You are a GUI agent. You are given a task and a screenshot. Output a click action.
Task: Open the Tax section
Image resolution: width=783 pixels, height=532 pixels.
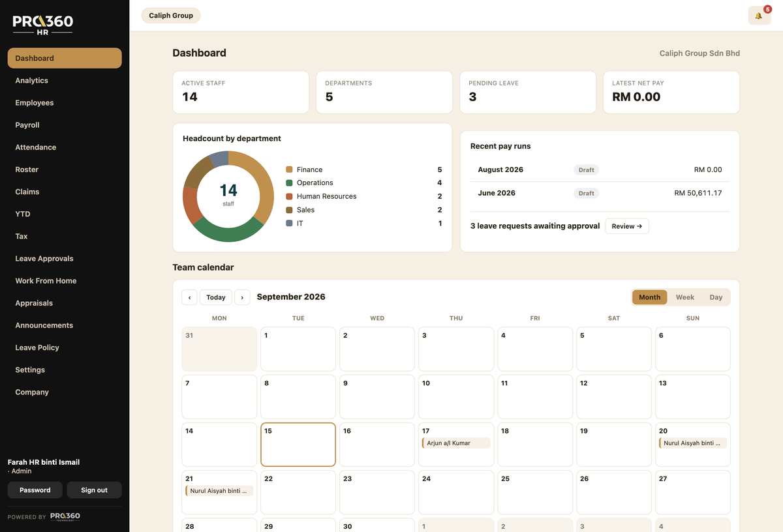coord(65,236)
